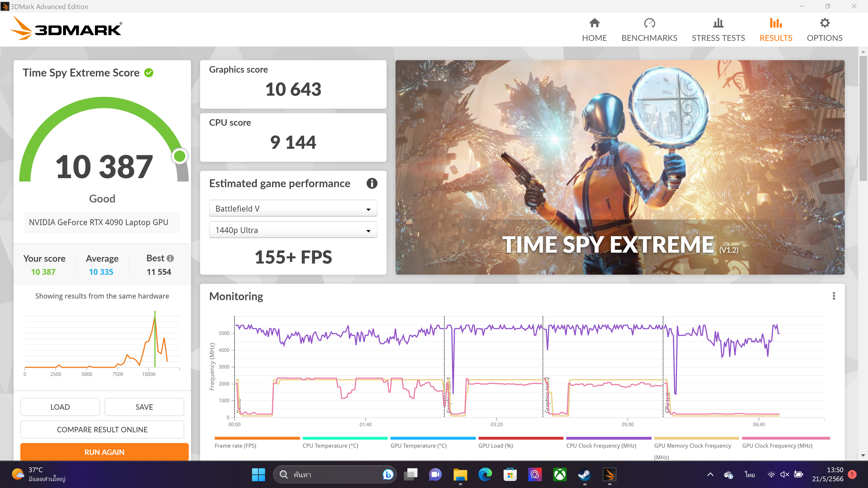Image resolution: width=868 pixels, height=488 pixels.
Task: Toggle CPU Temperature legend series
Action: click(x=345, y=443)
